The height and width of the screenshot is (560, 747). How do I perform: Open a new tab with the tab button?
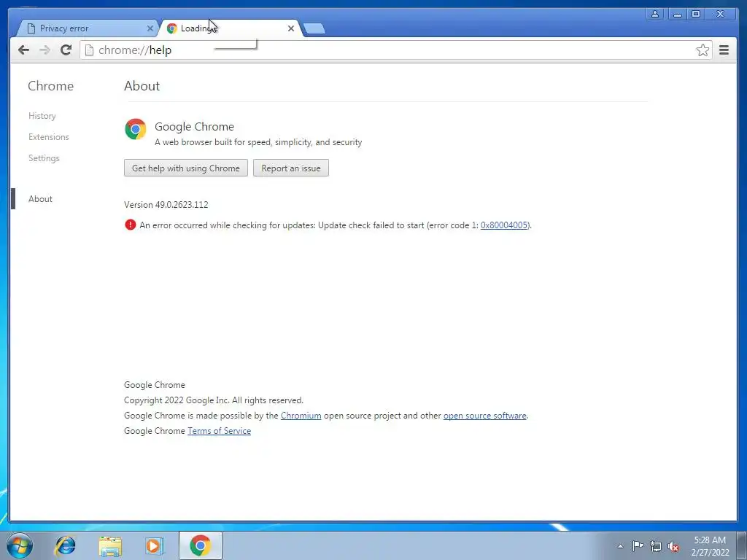[314, 28]
